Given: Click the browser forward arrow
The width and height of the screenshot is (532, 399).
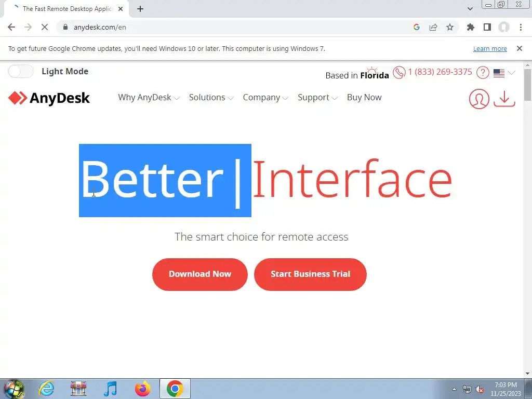Looking at the screenshot, I should [x=28, y=27].
